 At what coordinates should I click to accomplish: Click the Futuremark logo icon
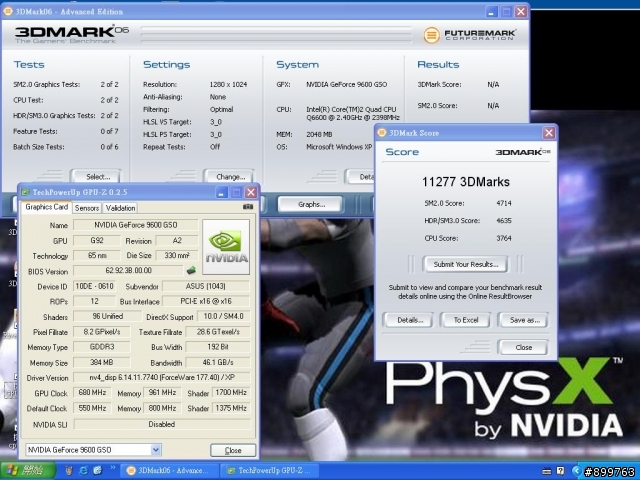pyautogui.click(x=431, y=35)
